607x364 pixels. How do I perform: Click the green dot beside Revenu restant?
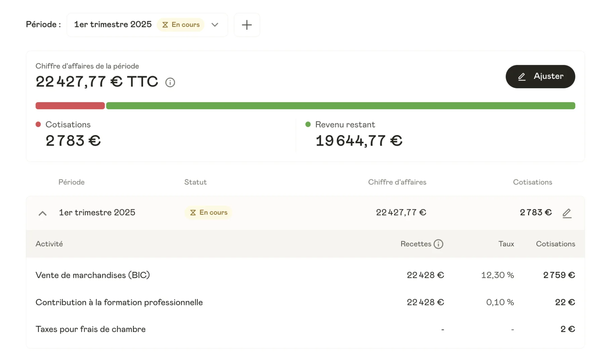[308, 125]
